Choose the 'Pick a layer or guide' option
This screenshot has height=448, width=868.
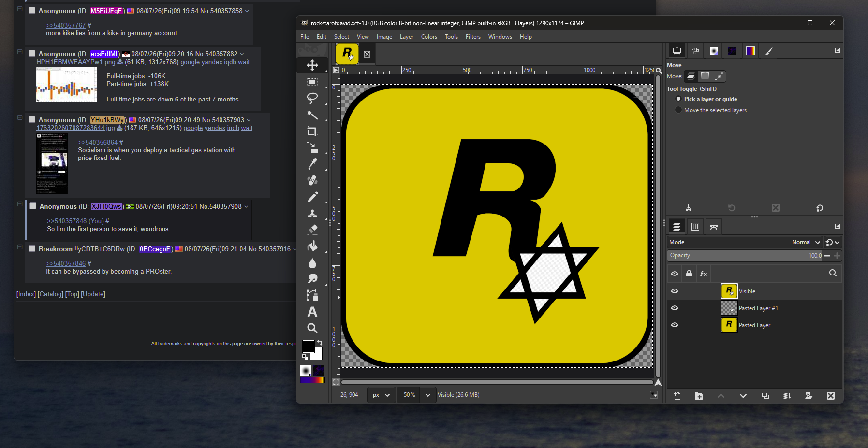[x=706, y=99]
